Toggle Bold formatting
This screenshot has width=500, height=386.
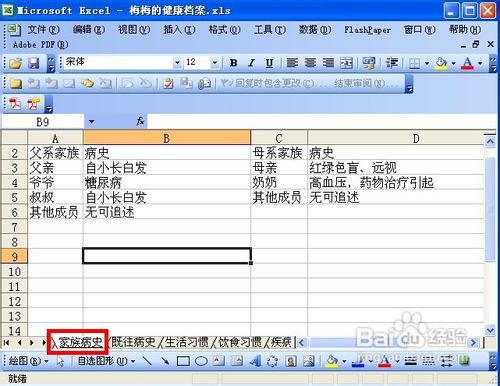pos(234,63)
